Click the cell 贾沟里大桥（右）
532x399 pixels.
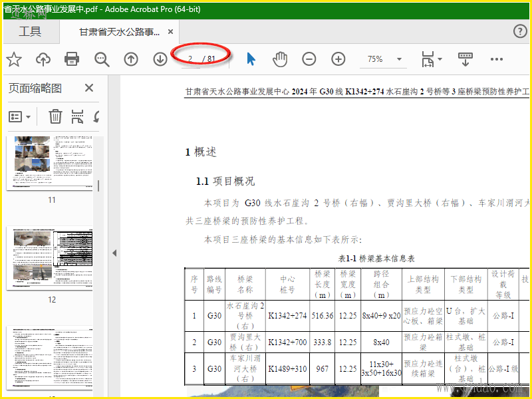pyautogui.click(x=245, y=342)
